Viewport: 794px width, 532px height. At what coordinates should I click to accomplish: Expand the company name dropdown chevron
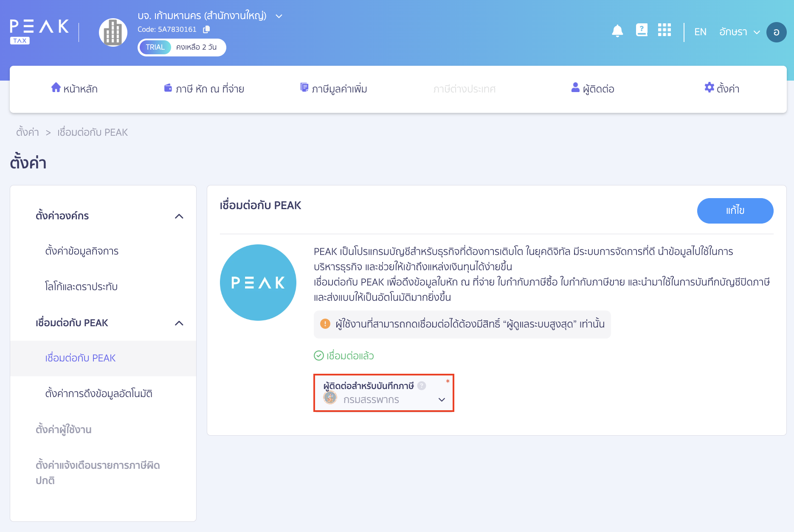click(279, 16)
